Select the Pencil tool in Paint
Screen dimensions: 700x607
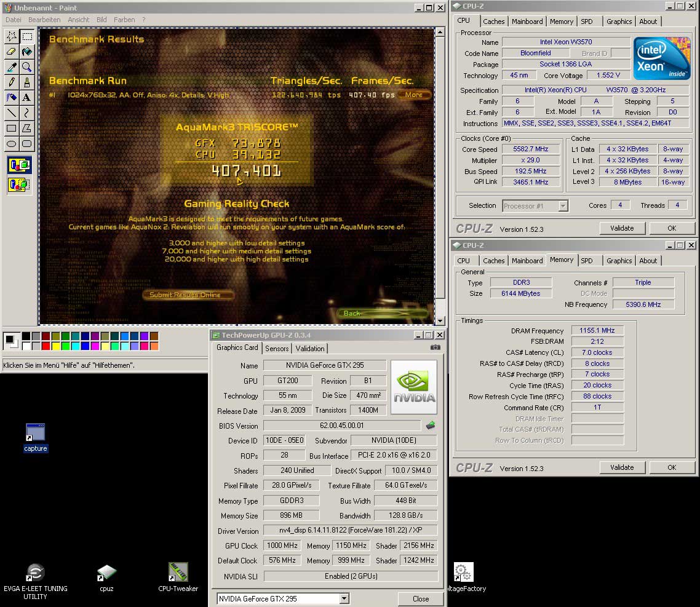(12, 82)
